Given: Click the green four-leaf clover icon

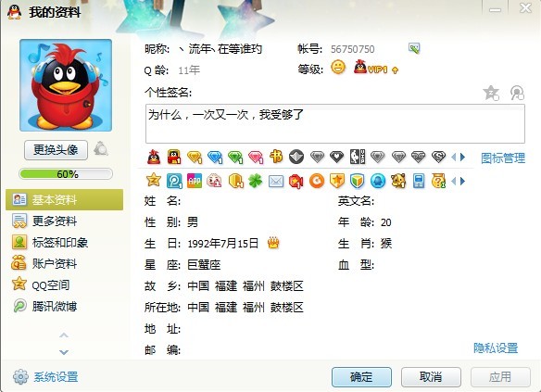Looking at the screenshot, I should click(256, 181).
